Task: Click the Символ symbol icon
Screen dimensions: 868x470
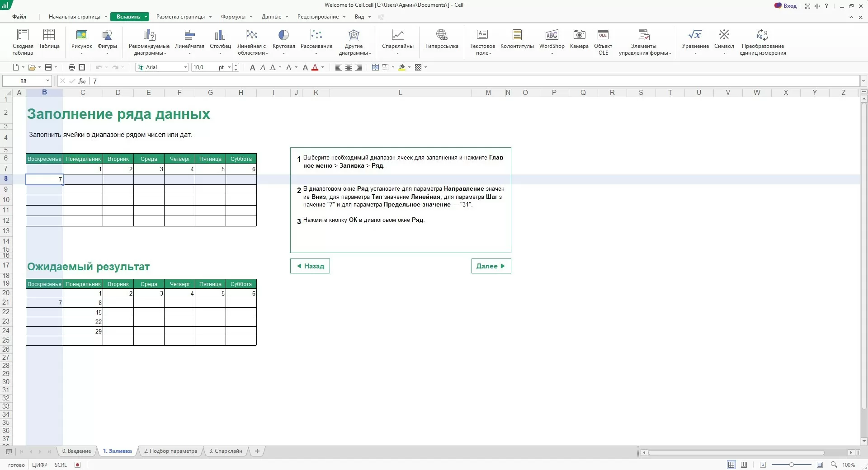Action: (724, 35)
